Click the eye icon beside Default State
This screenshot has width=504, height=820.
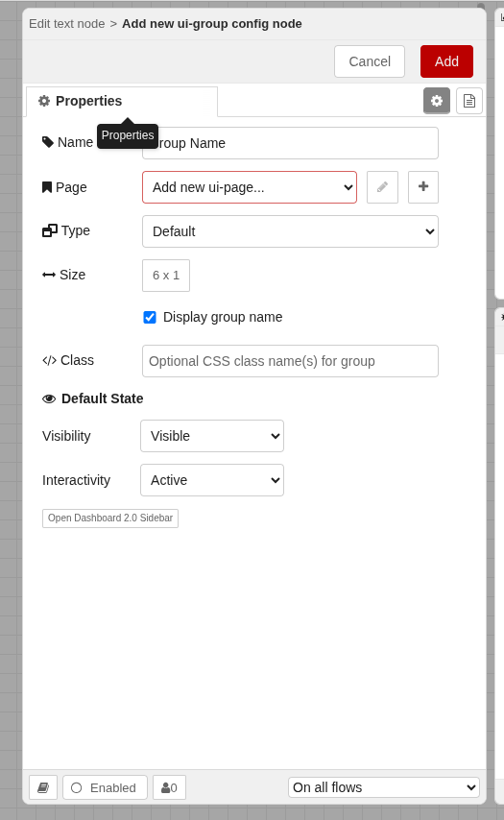(49, 399)
